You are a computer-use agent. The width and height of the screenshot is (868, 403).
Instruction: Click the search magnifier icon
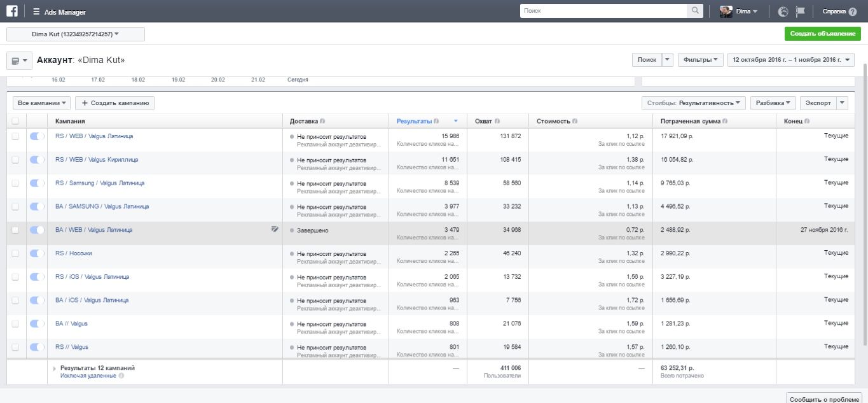pos(695,11)
